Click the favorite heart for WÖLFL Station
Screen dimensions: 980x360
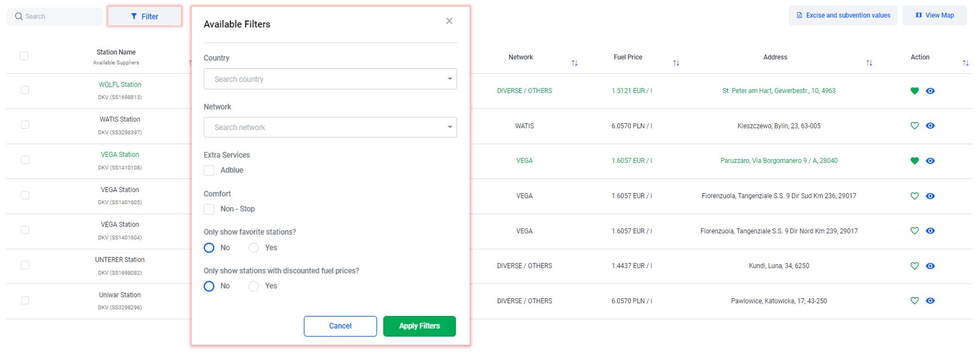point(914,91)
